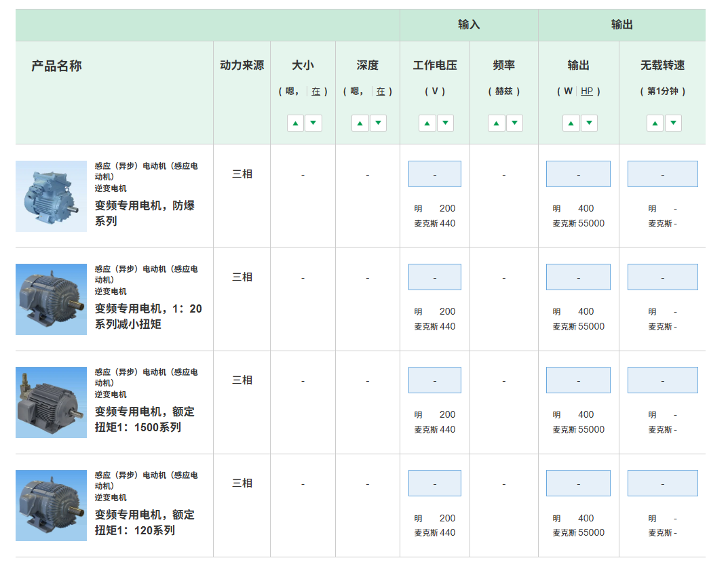Sort 输出 (W/HP) column descending

pos(589,123)
